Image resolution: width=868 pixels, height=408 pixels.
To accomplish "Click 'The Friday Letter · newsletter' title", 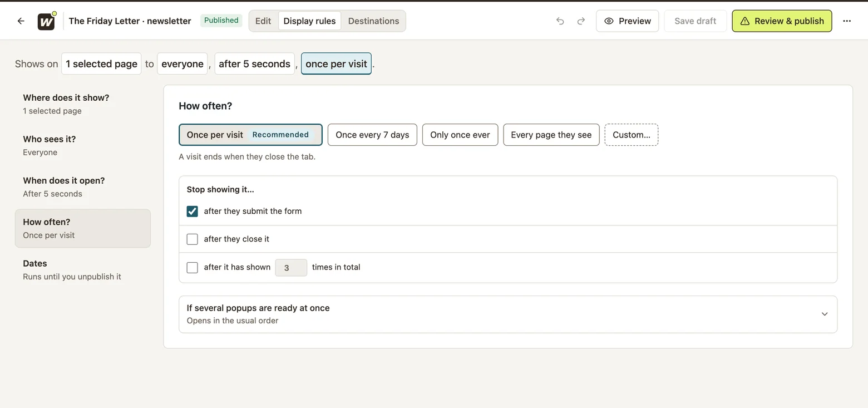I will click(x=130, y=21).
